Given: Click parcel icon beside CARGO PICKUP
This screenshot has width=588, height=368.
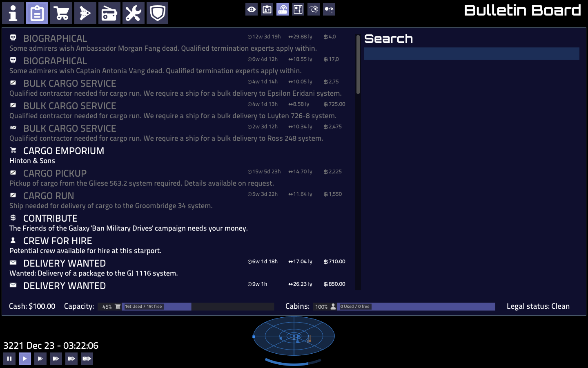Looking at the screenshot, I should (13, 173).
